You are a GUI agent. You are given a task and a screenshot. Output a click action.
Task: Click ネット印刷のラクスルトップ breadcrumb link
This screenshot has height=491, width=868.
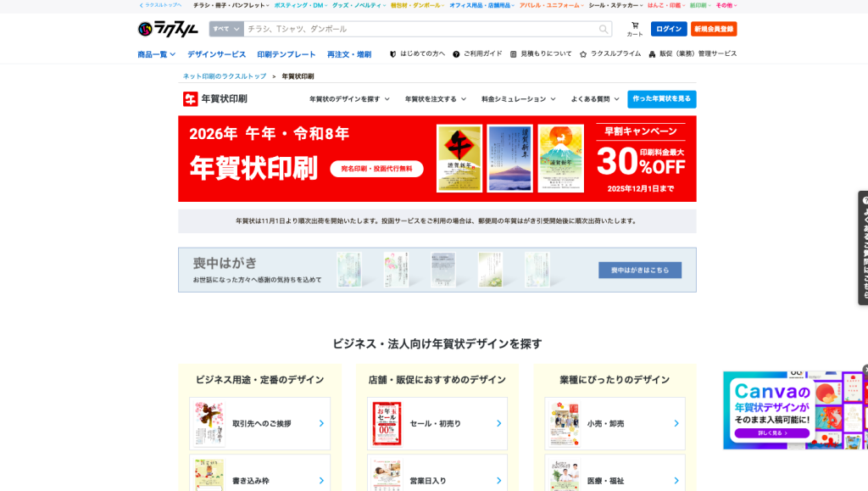pyautogui.click(x=225, y=76)
